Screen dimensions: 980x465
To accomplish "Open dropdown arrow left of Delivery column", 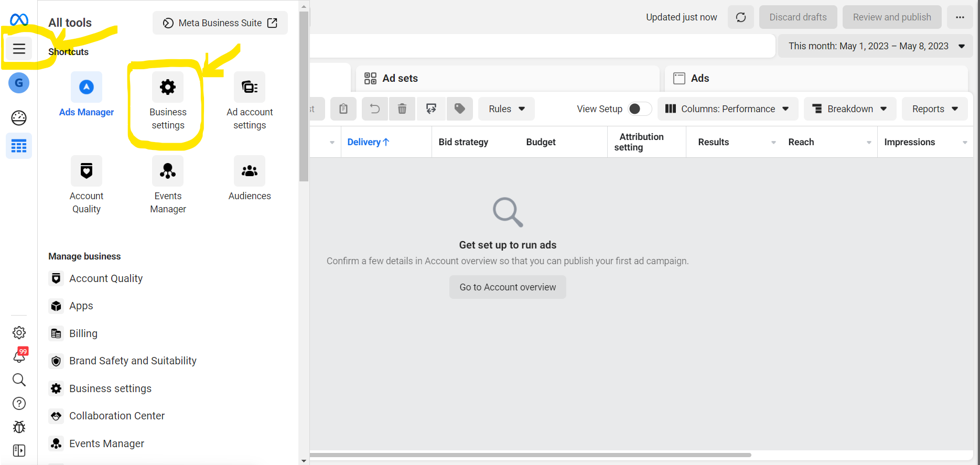I will (332, 143).
